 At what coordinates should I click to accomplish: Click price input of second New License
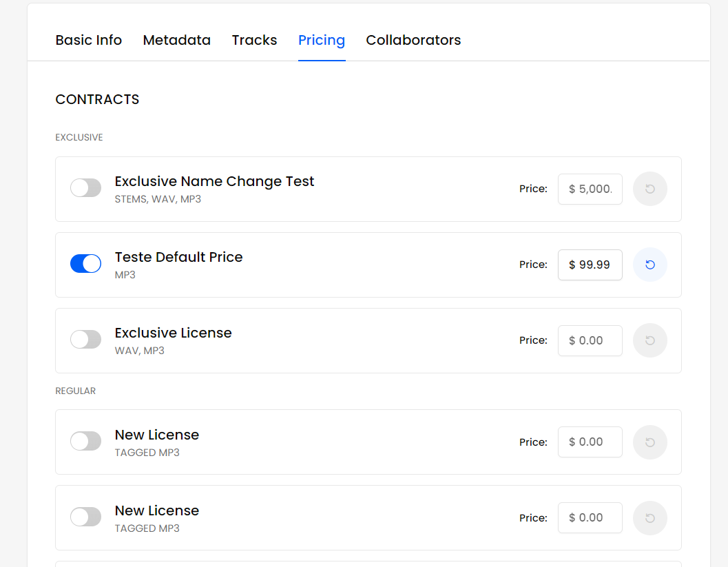(x=590, y=518)
